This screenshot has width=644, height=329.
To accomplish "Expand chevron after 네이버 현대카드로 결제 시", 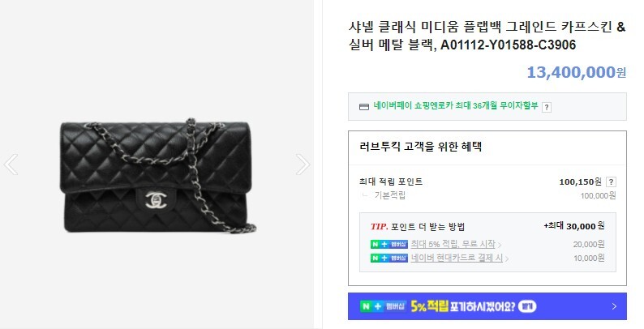I will (x=507, y=258).
